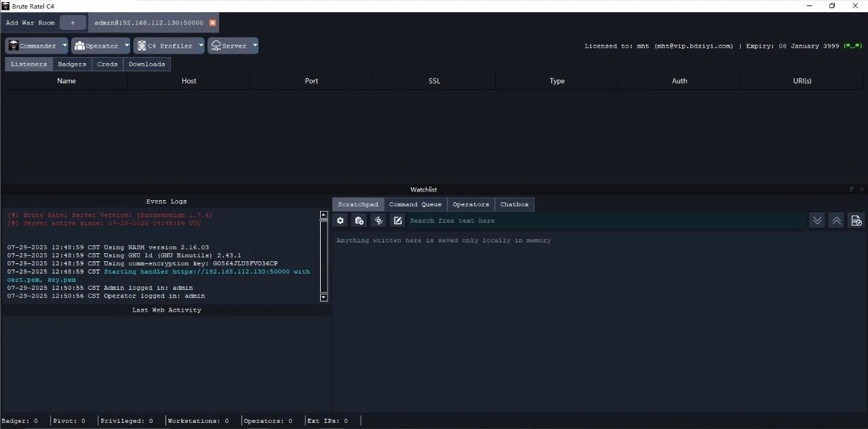Open the Operators tab

click(471, 204)
